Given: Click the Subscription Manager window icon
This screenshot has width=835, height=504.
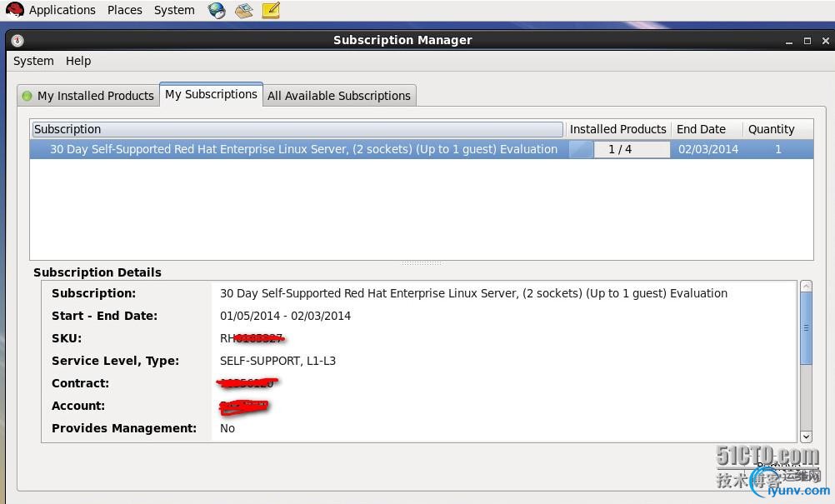Looking at the screenshot, I should [17, 41].
